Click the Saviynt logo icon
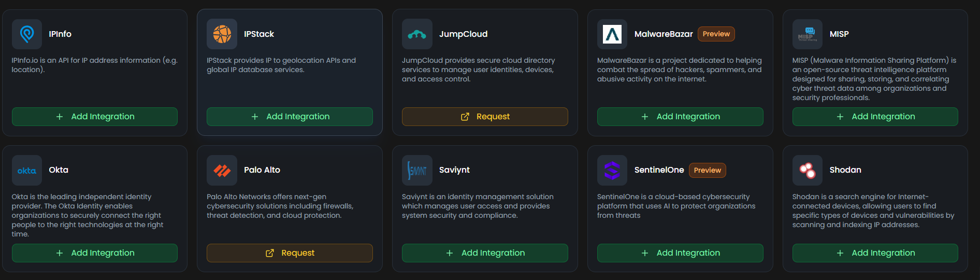The height and width of the screenshot is (280, 980). coord(417,170)
